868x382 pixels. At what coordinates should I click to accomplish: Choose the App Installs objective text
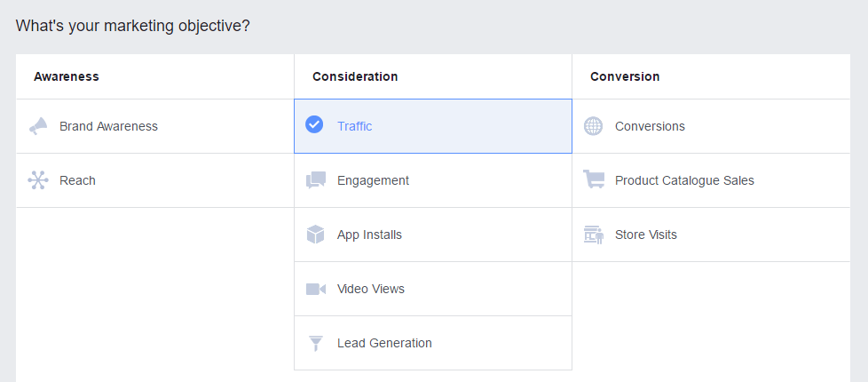click(x=370, y=235)
